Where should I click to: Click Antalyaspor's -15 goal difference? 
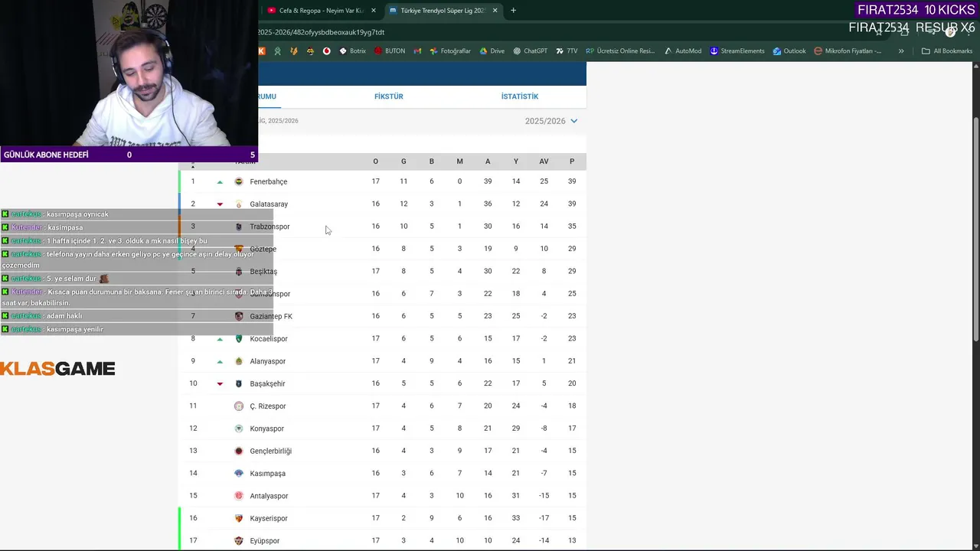(544, 496)
